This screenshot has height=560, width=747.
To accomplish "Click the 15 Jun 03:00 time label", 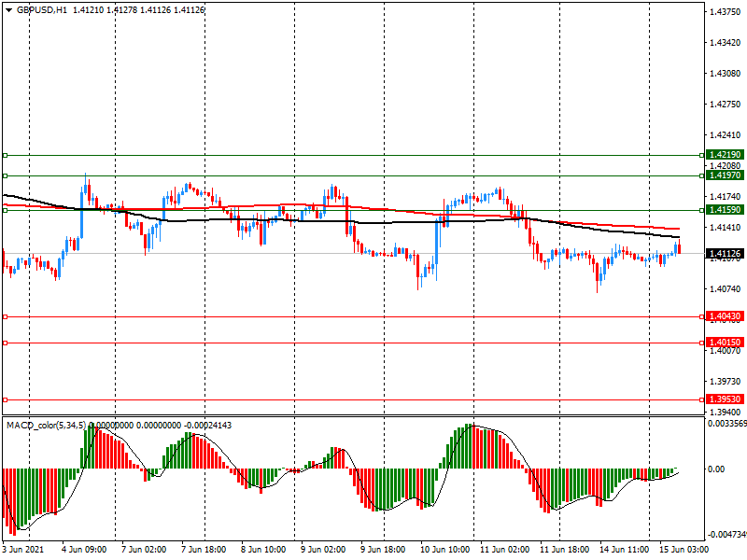I will coord(685,551).
